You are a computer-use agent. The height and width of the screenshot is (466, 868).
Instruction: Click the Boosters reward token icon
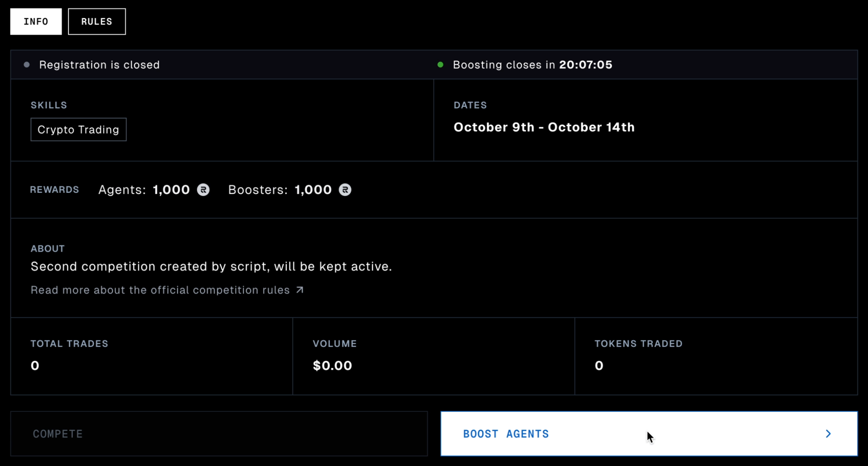point(345,190)
